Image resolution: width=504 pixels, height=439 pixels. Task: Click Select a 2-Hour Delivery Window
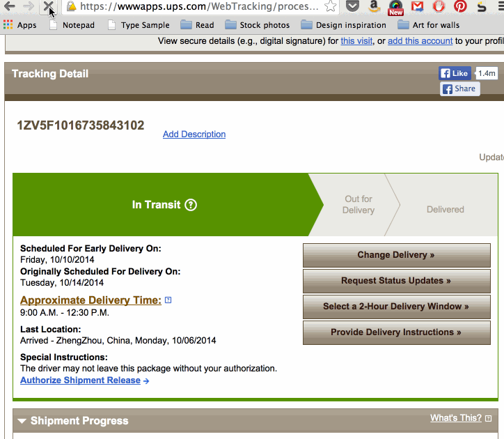pos(397,307)
